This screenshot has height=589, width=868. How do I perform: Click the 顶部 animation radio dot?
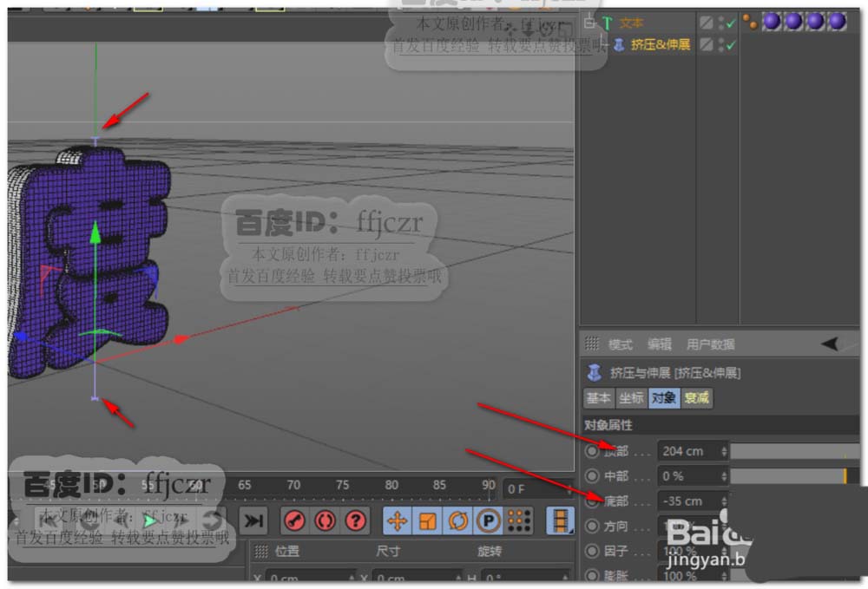coord(592,451)
